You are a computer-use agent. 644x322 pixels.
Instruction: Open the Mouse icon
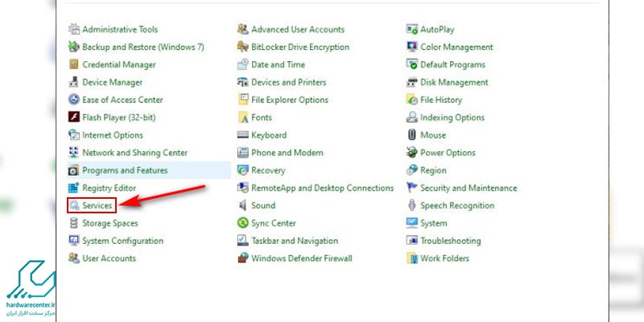(412, 135)
